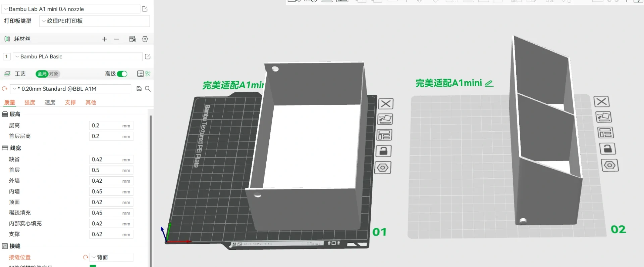Edit the Bambu Lab A1 mini printer preset
644x267 pixels.
point(145,9)
